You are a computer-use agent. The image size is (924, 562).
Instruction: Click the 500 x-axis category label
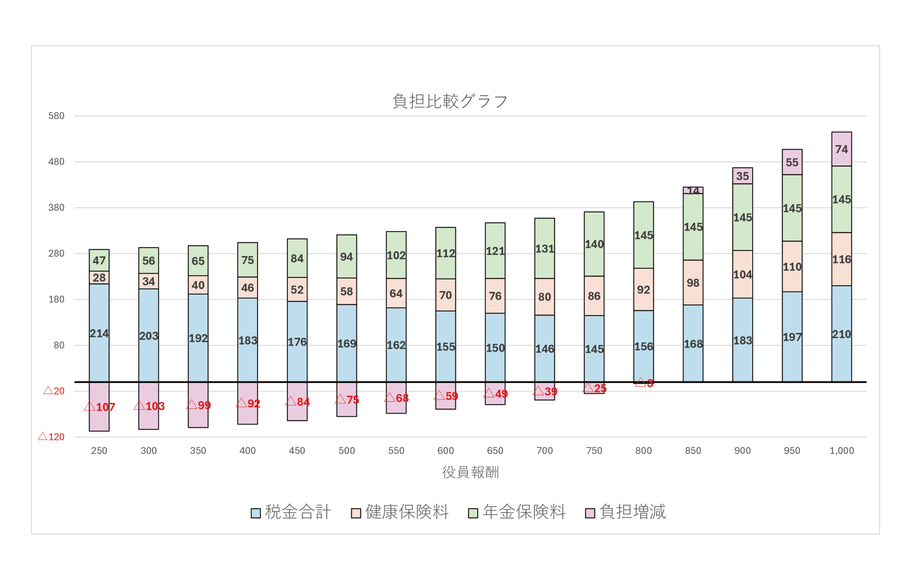coord(346,451)
